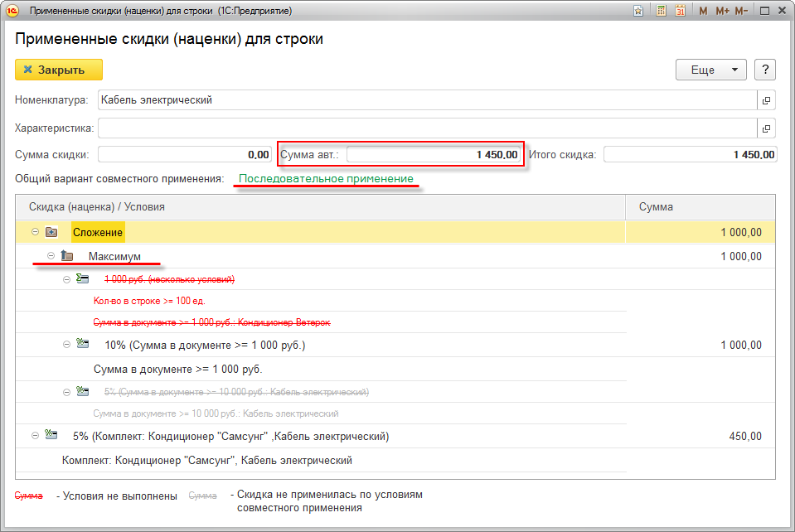
Task: Click the percent icon of 5% Комплект discount
Action: click(51, 435)
